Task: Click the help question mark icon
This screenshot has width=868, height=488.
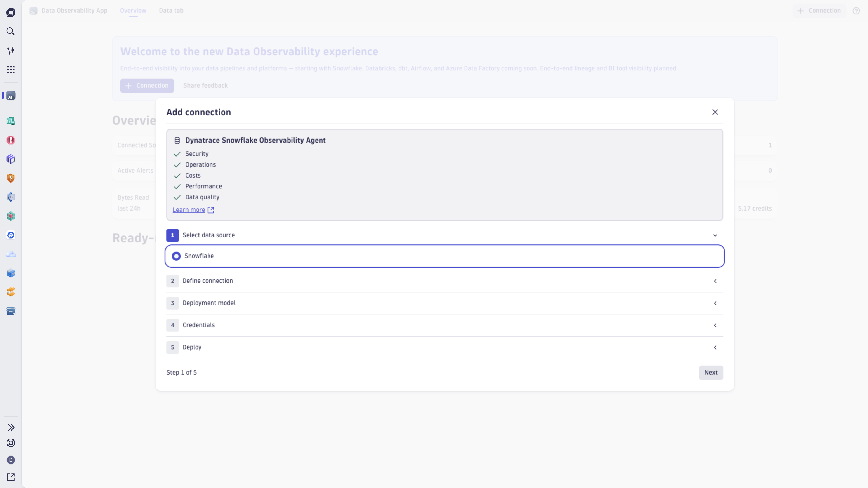Action: coord(856,11)
